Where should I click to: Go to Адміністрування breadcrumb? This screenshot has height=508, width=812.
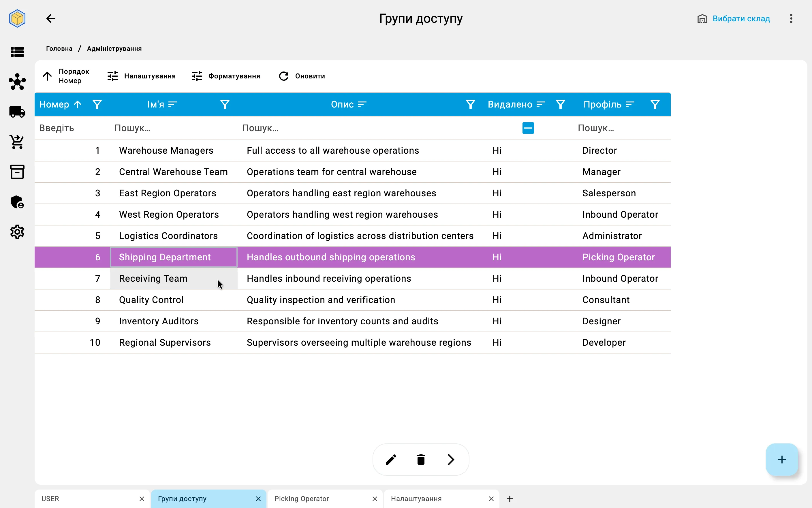[x=114, y=48]
